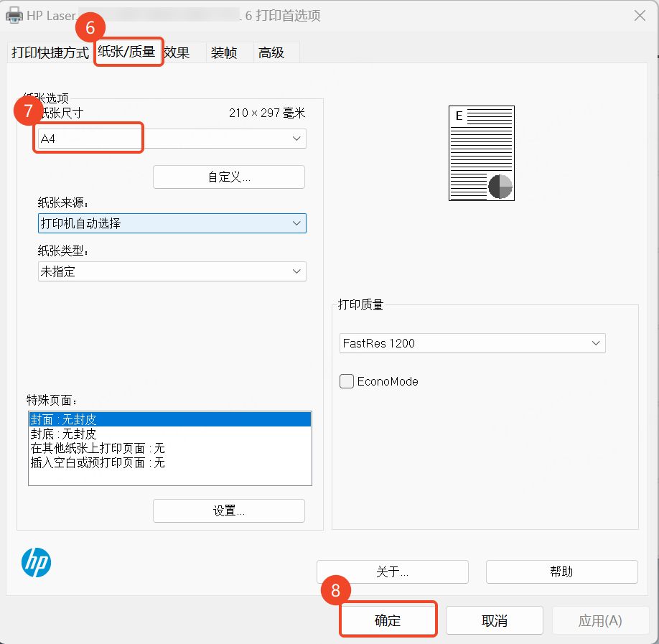659x644 pixels.
Task: Open the paper type dropdown showing 未指定
Action: pos(172,271)
